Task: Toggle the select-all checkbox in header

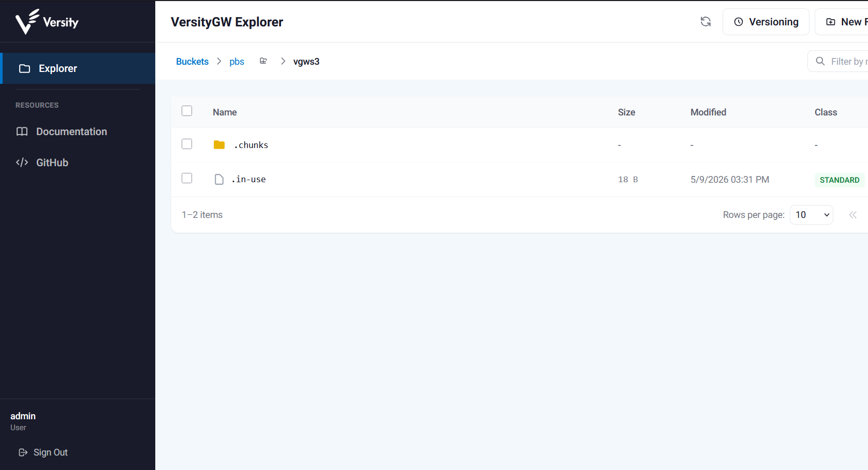Action: (x=187, y=111)
